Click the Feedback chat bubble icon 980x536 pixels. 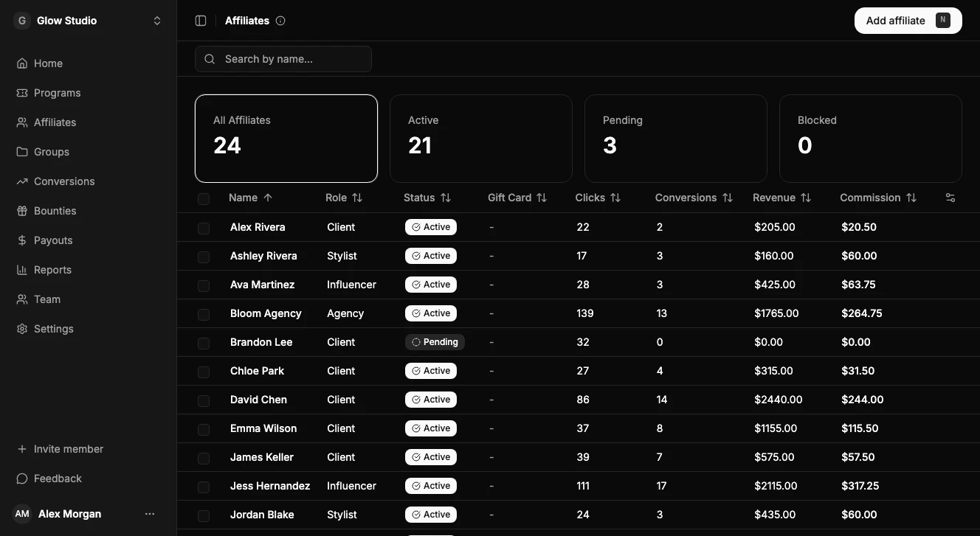21,478
